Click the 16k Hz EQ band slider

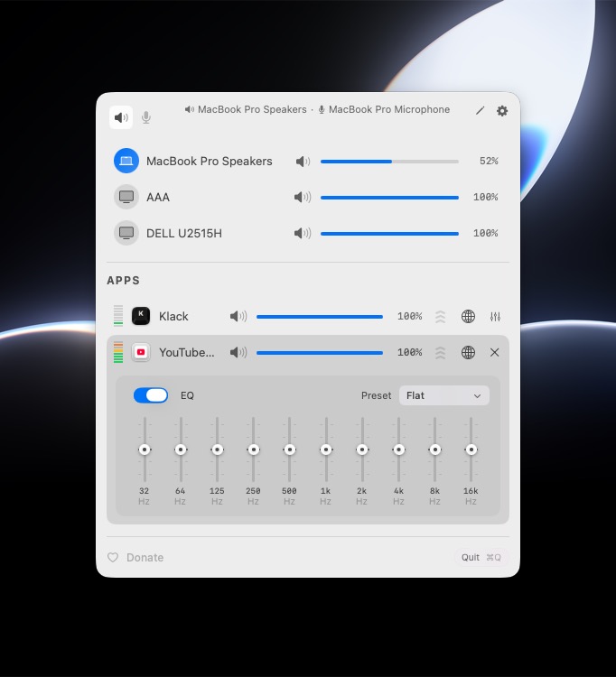click(x=471, y=450)
